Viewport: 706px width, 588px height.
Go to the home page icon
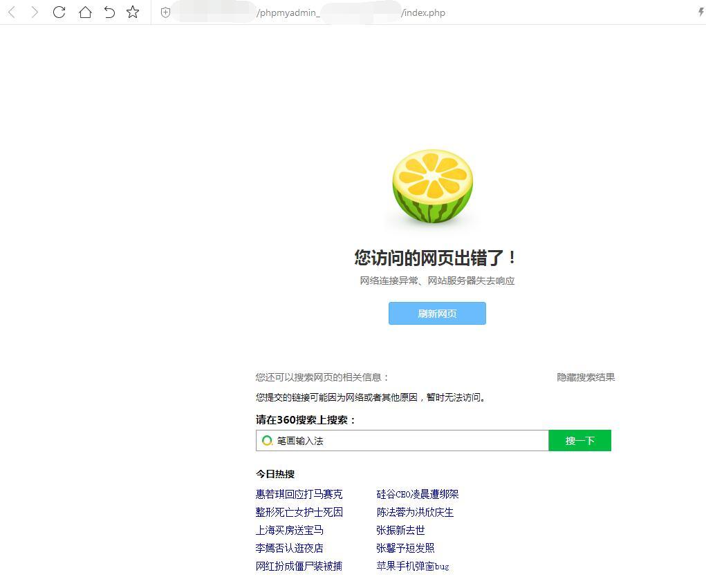85,12
